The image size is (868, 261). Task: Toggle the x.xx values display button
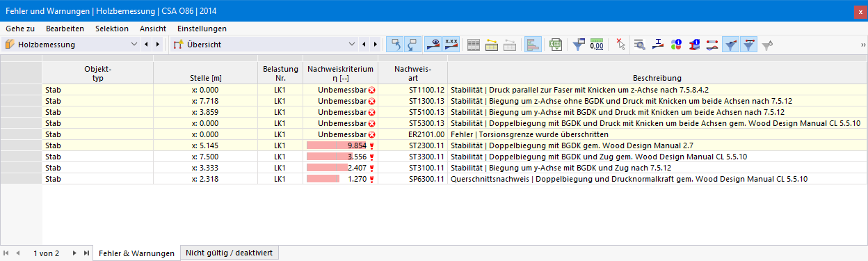tap(451, 45)
